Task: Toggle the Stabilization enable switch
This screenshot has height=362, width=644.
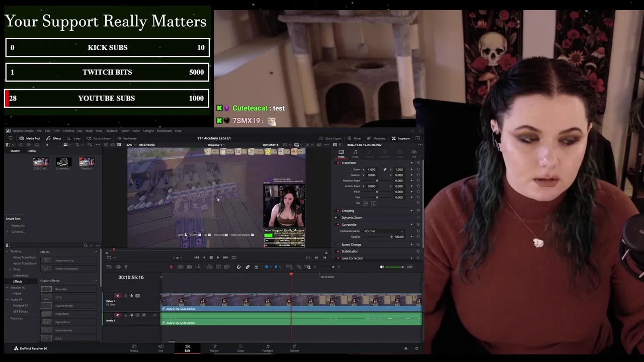Action: coord(338,251)
